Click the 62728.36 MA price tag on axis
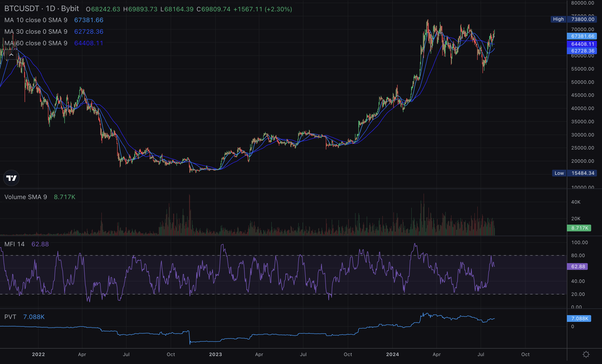The image size is (602, 364). (582, 51)
